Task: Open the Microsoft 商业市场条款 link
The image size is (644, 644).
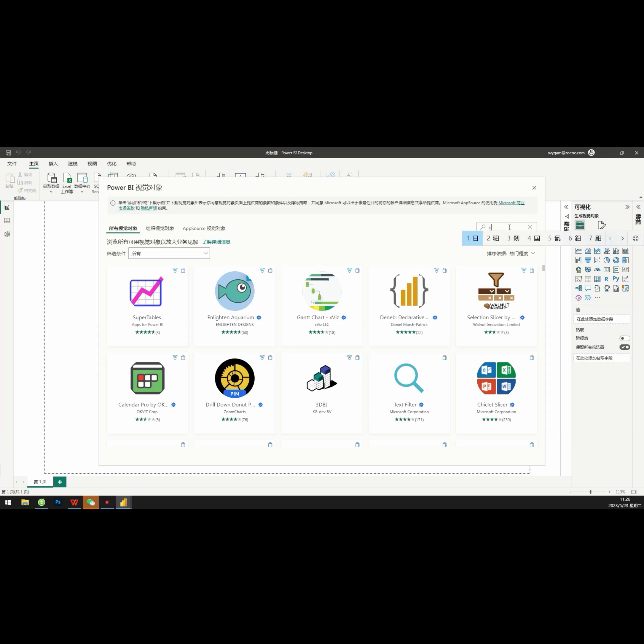Action: (511, 203)
